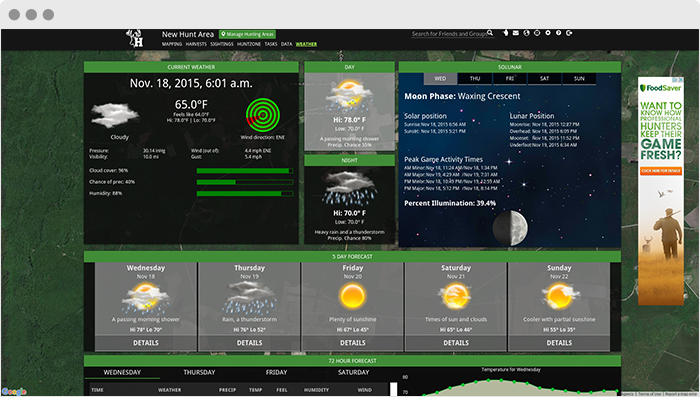The height and width of the screenshot is (397, 700).
Task: Click the search magnifier icon
Action: 490,33
